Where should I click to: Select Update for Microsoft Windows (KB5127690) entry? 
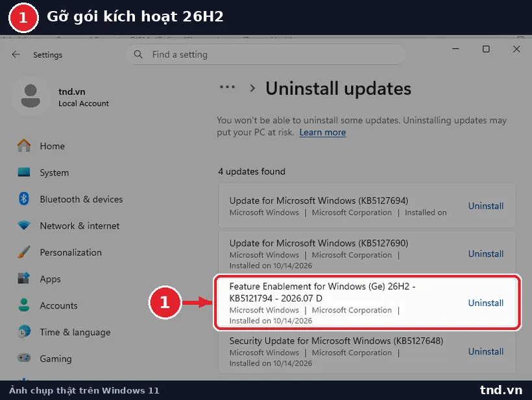point(367,253)
